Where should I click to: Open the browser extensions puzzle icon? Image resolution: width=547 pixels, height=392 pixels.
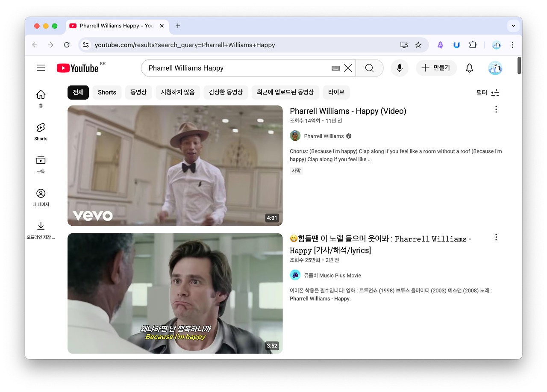click(473, 45)
